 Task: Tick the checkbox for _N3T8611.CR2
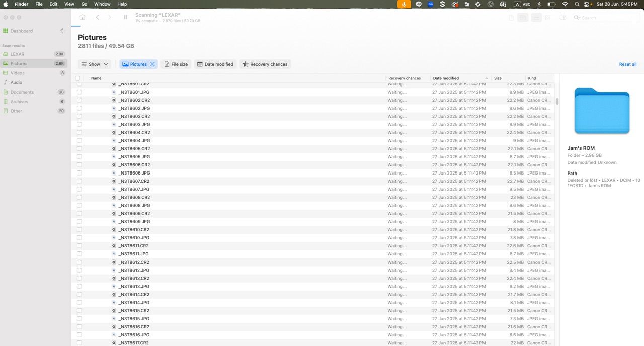tap(79, 246)
